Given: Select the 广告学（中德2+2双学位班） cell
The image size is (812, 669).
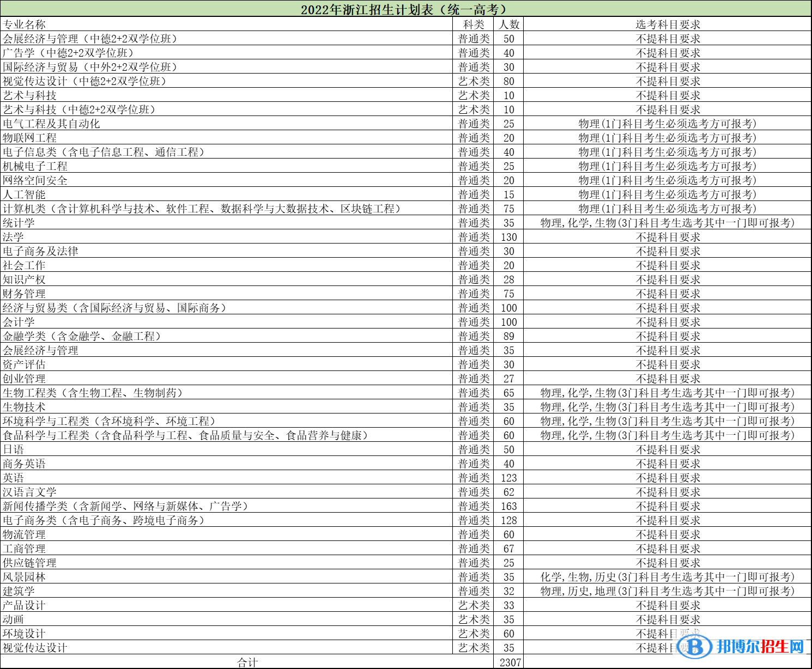Looking at the screenshot, I should [227, 52].
